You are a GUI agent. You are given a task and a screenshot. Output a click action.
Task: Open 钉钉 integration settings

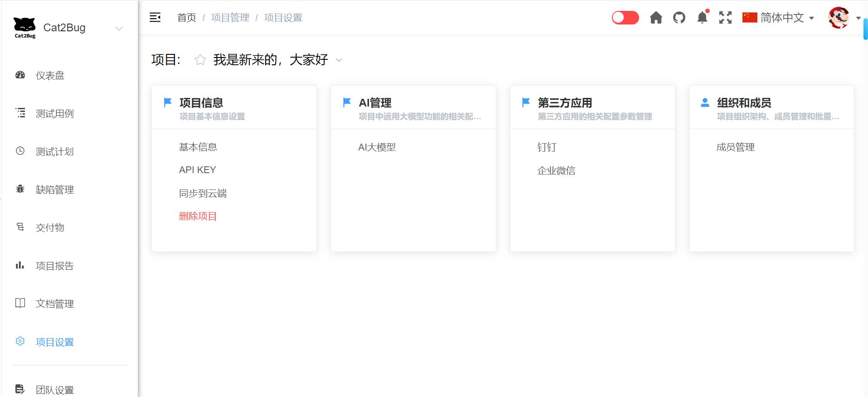click(x=547, y=147)
